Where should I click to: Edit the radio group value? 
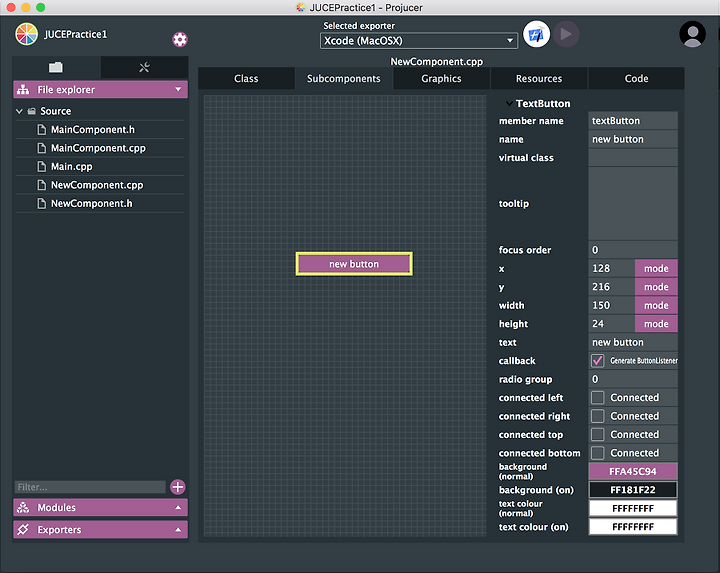(633, 379)
